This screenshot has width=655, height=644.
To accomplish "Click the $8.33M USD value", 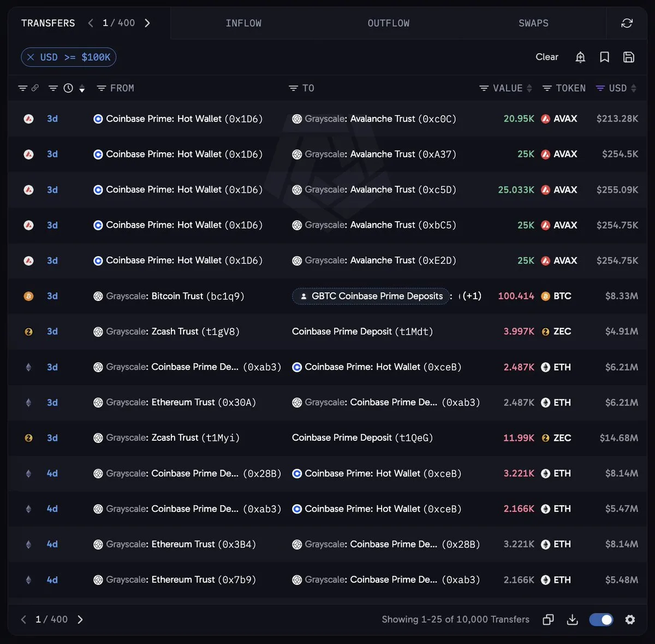I will (622, 296).
